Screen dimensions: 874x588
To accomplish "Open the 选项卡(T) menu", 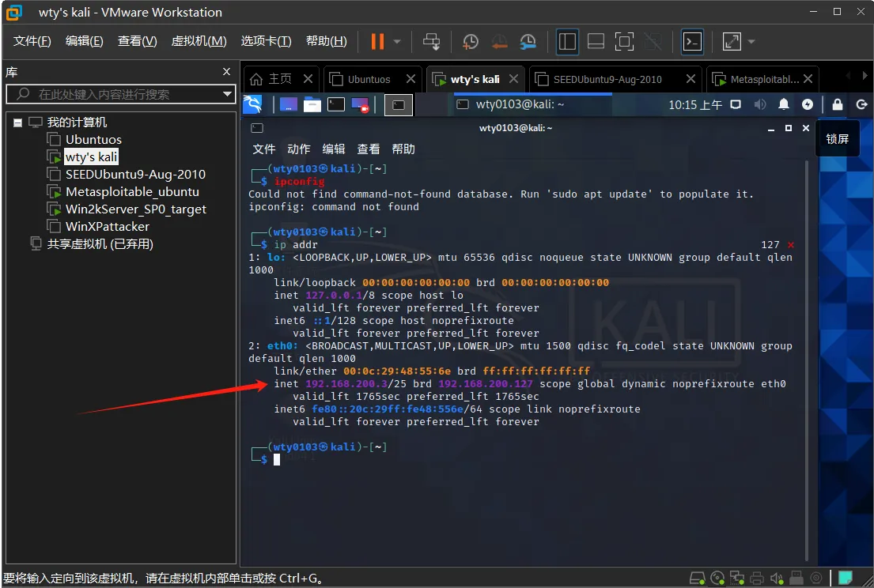I will (266, 41).
